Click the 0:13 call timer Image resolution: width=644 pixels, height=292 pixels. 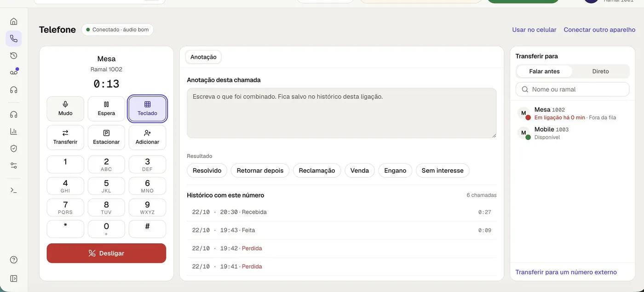pos(106,84)
